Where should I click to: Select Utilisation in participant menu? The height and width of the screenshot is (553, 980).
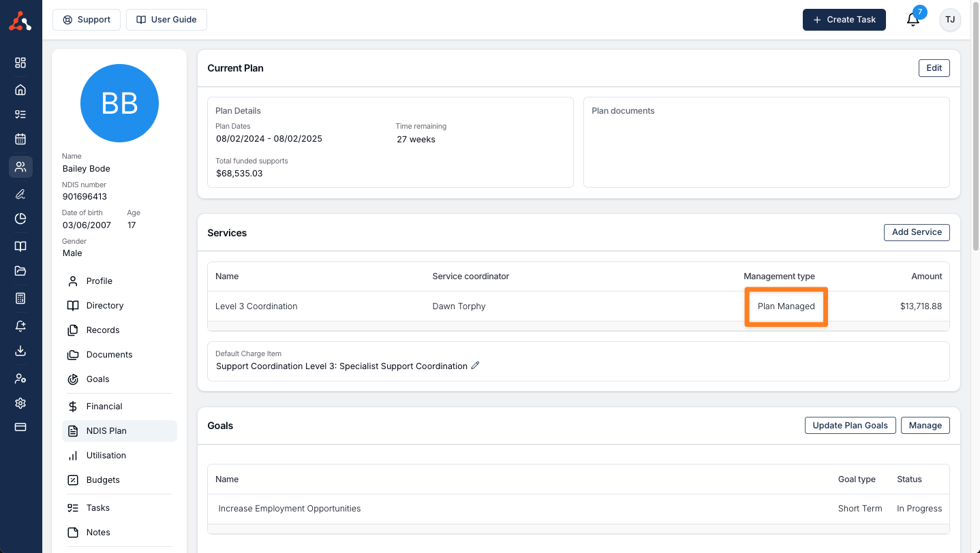click(x=106, y=456)
